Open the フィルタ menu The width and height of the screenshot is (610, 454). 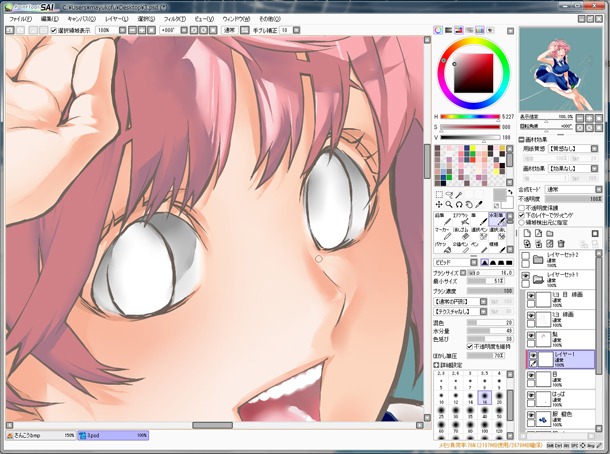pos(173,19)
